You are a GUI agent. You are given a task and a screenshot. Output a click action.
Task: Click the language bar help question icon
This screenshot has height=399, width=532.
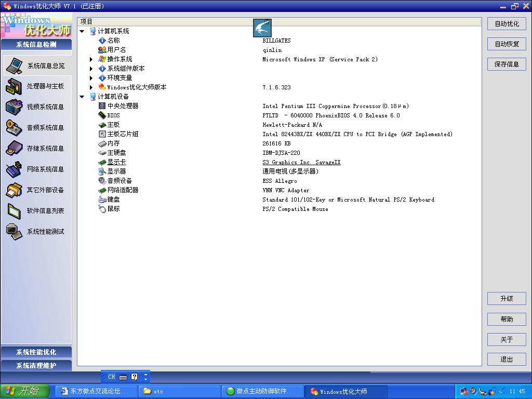point(135,377)
